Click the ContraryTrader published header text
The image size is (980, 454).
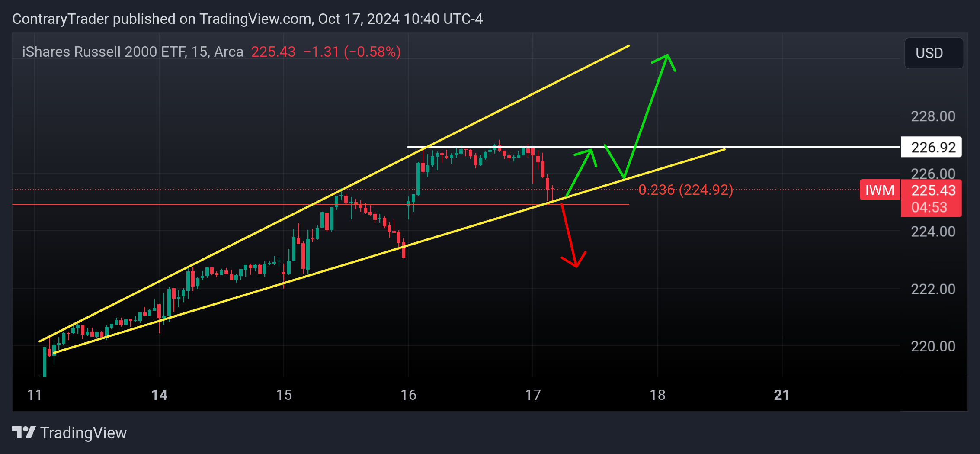pyautogui.click(x=247, y=19)
